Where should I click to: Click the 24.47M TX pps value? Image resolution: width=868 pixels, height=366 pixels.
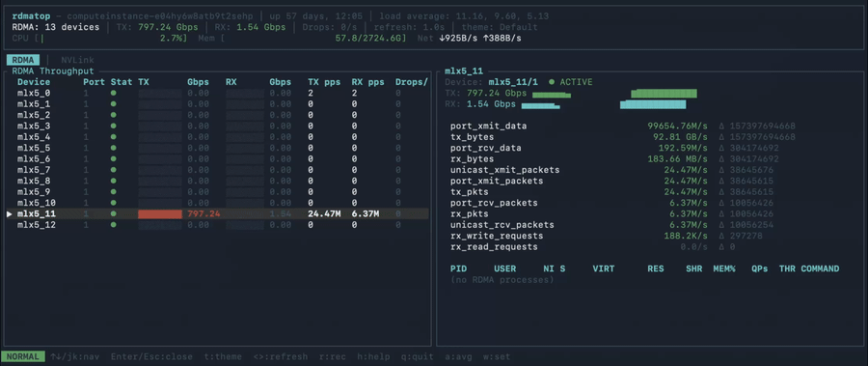tap(324, 214)
